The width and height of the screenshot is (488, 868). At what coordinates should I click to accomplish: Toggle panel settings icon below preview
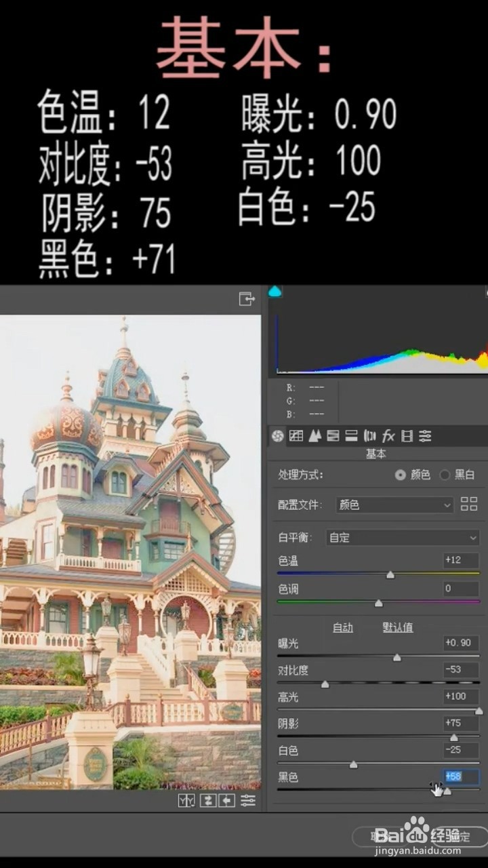248,801
